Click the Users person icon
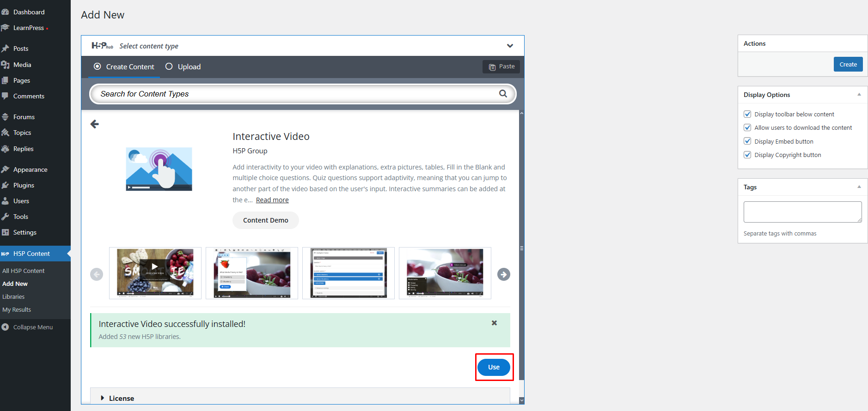 (x=5, y=201)
